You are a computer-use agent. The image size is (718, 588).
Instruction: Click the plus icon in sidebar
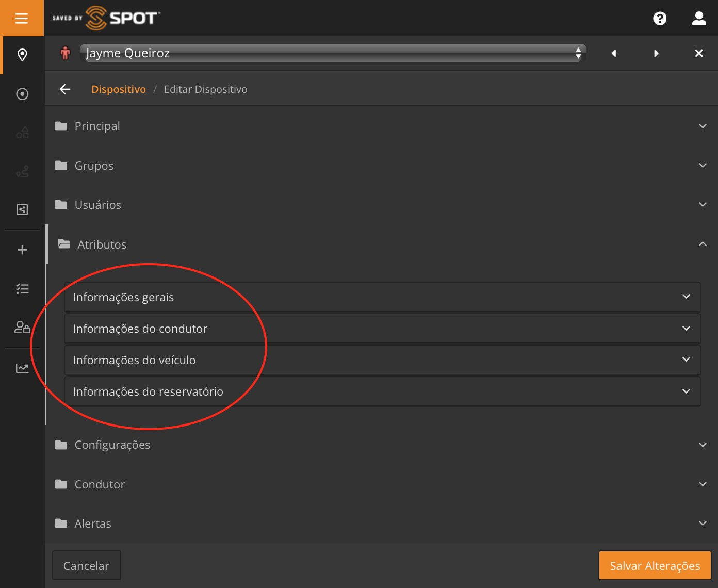[x=22, y=250]
